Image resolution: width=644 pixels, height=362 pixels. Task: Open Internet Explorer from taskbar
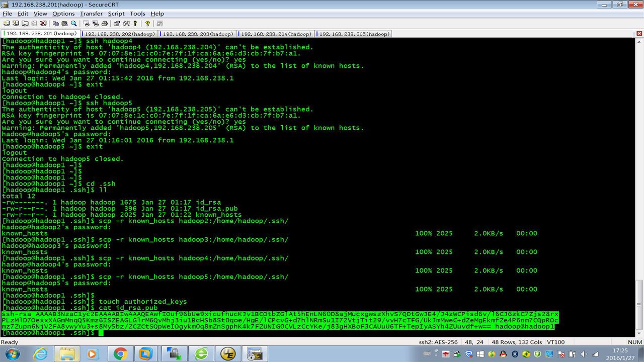click(40, 354)
